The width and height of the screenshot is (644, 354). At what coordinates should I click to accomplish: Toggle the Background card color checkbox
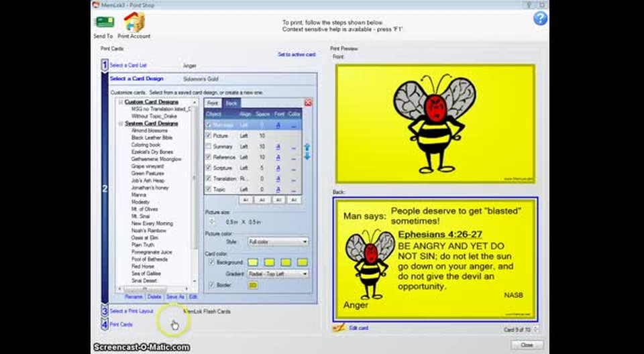point(212,262)
